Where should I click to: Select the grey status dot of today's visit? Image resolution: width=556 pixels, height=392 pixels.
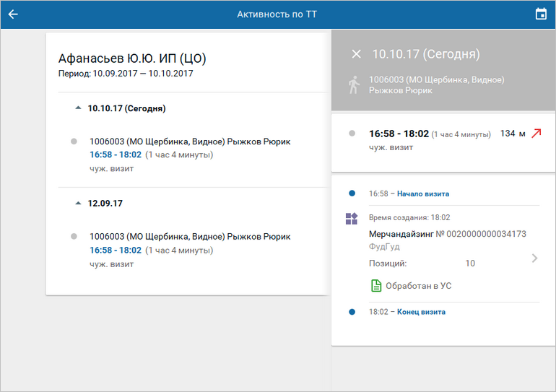[x=74, y=141]
